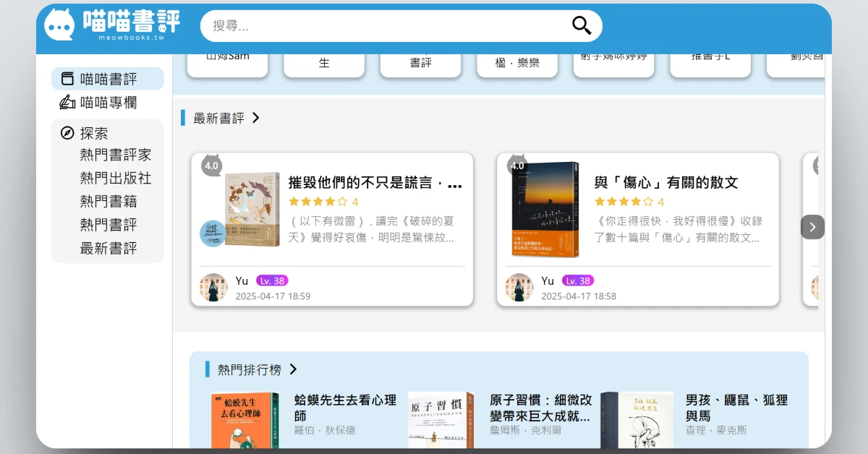Read excerpt 《你走得很快，我好得很慢》收錄

click(x=678, y=229)
